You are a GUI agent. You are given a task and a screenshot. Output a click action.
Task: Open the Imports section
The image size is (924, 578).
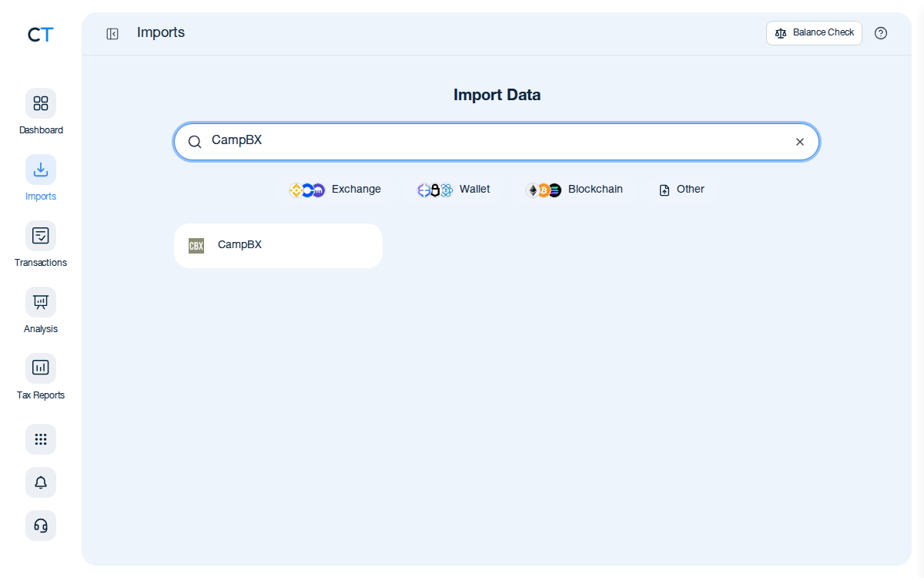click(41, 179)
